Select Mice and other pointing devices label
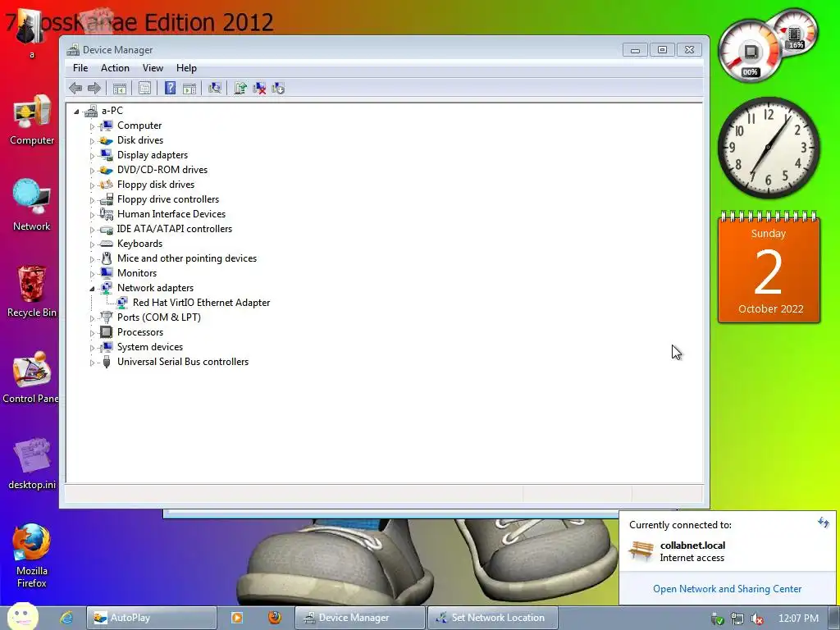The image size is (840, 630). 187,258
